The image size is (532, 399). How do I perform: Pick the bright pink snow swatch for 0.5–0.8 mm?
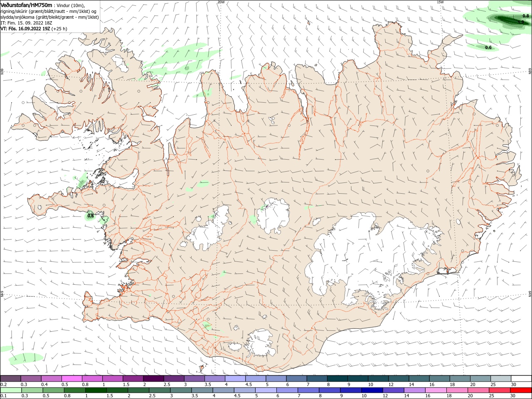point(71,378)
